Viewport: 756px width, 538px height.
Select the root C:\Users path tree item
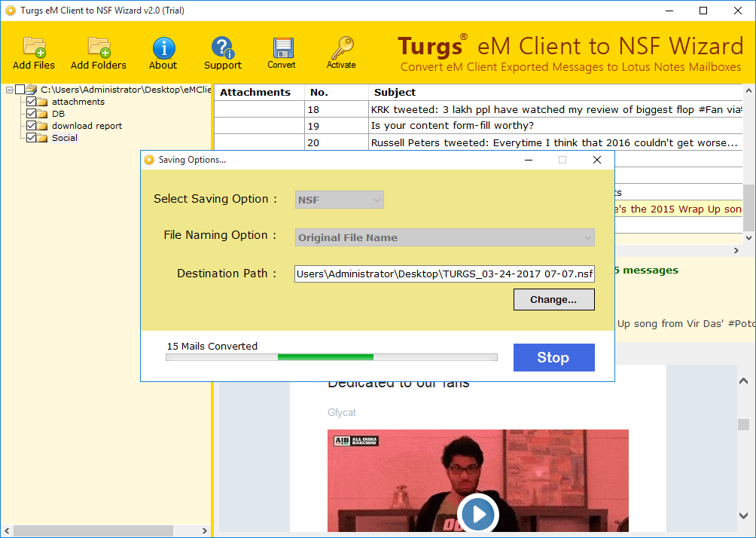point(126,89)
